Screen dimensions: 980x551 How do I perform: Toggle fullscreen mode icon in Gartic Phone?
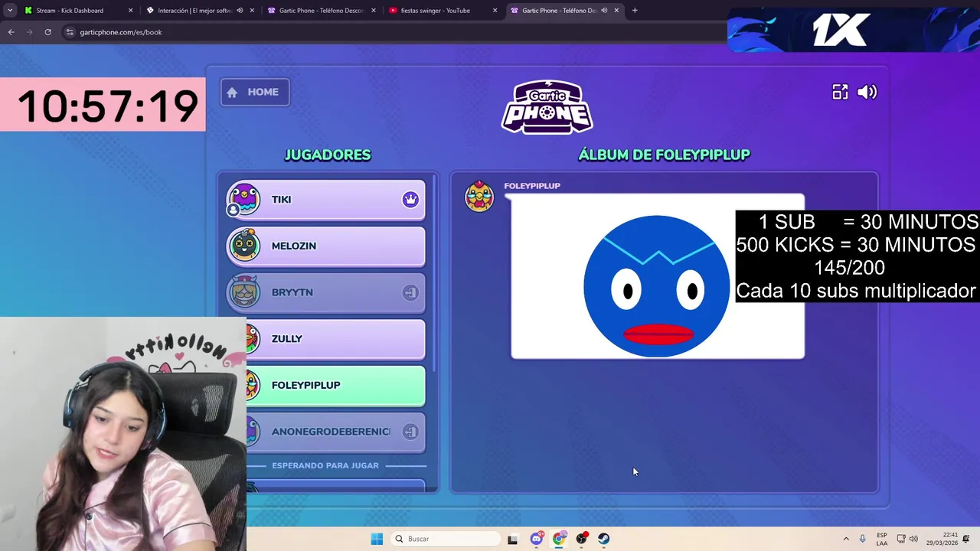840,92
